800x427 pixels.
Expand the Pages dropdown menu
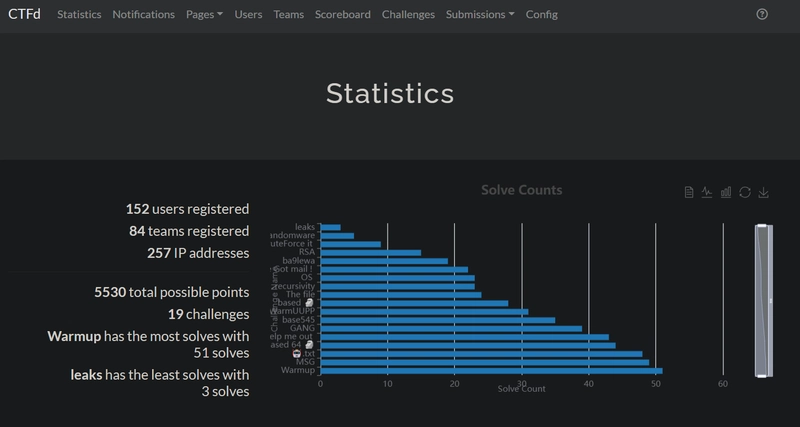click(x=204, y=15)
